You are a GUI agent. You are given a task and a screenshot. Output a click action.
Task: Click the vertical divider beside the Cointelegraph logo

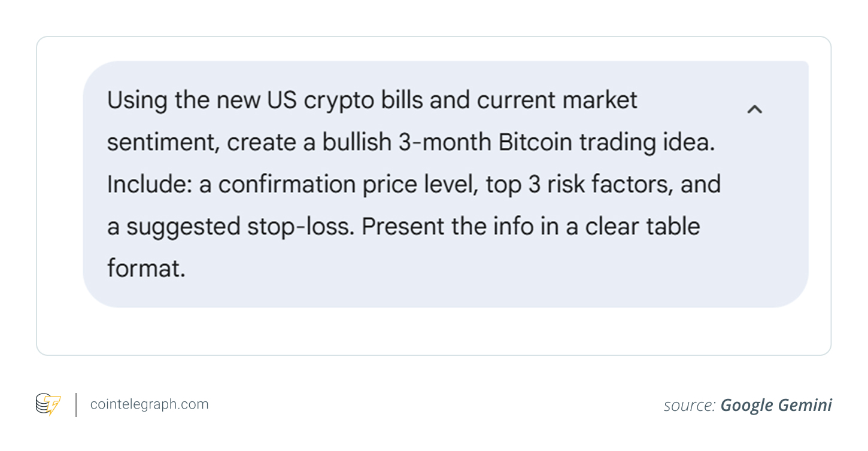76,404
